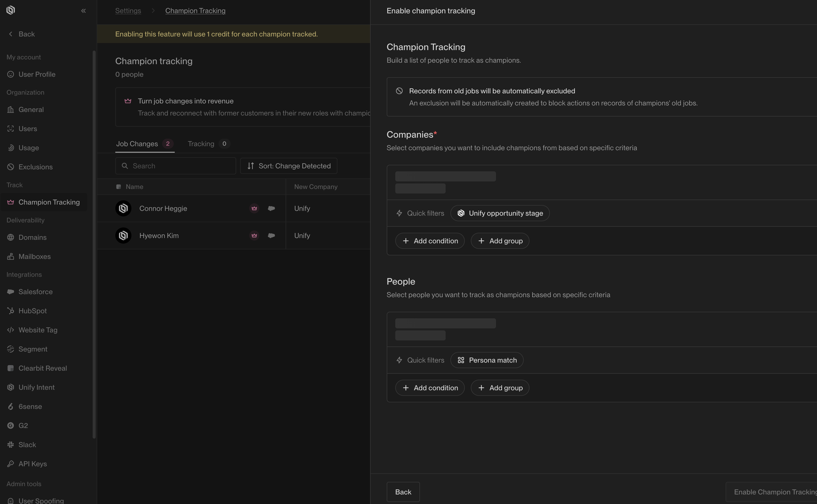817x504 pixels.
Task: Switch to the Tracking tab
Action: click(x=209, y=144)
